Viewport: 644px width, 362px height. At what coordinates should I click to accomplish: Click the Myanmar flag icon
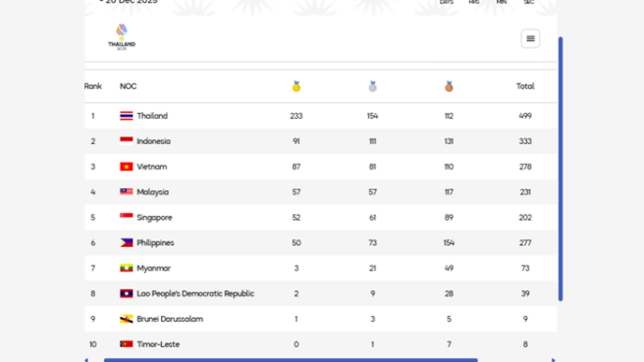127,268
